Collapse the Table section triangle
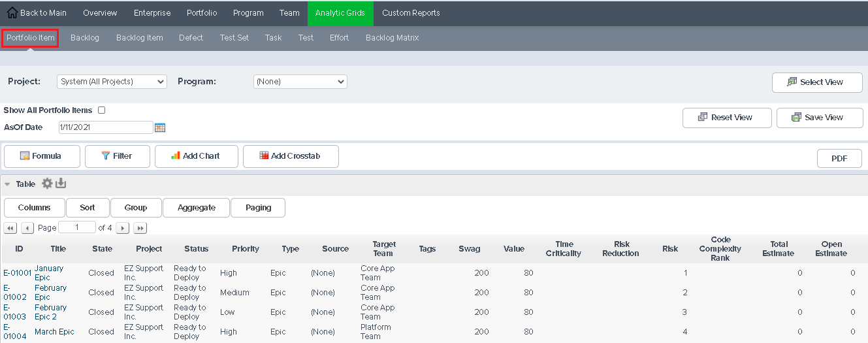This screenshot has height=343, width=868. coord(8,184)
